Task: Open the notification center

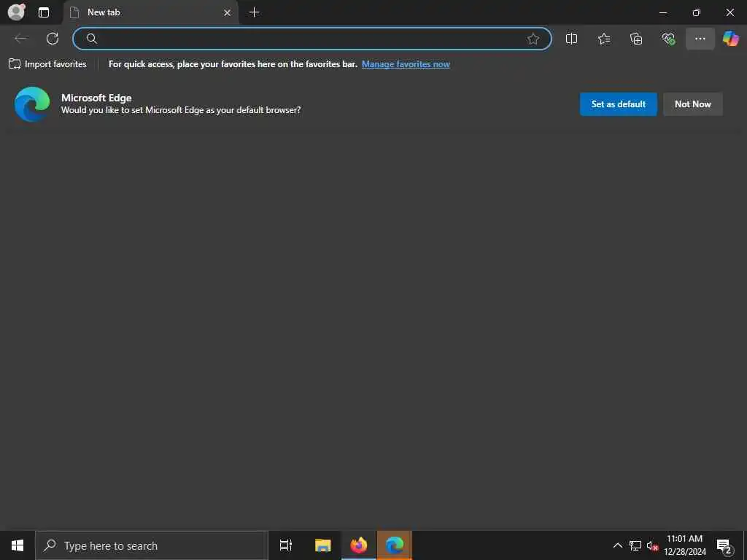Action: (x=724, y=545)
